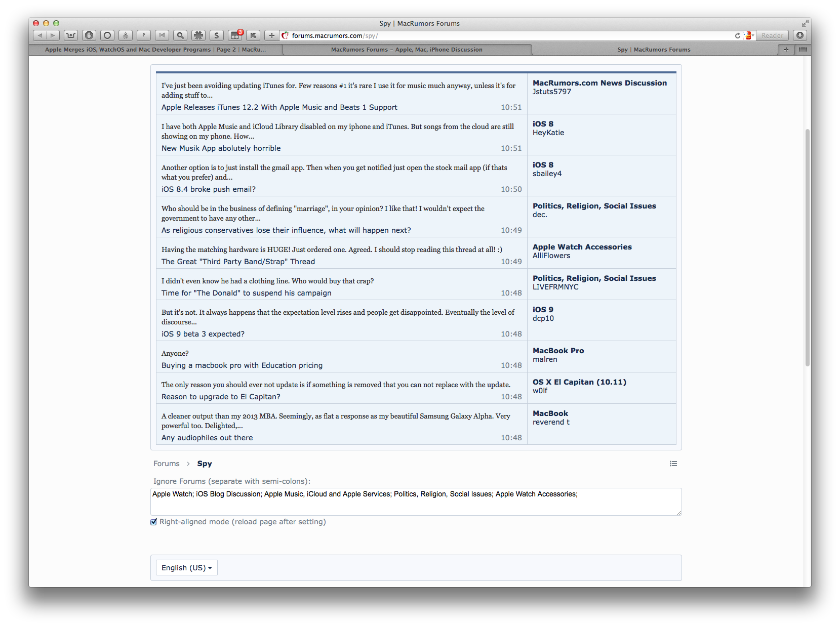Screen dimensions: 840x627
Task: Open user profile AlliFlowers
Action: click(551, 256)
